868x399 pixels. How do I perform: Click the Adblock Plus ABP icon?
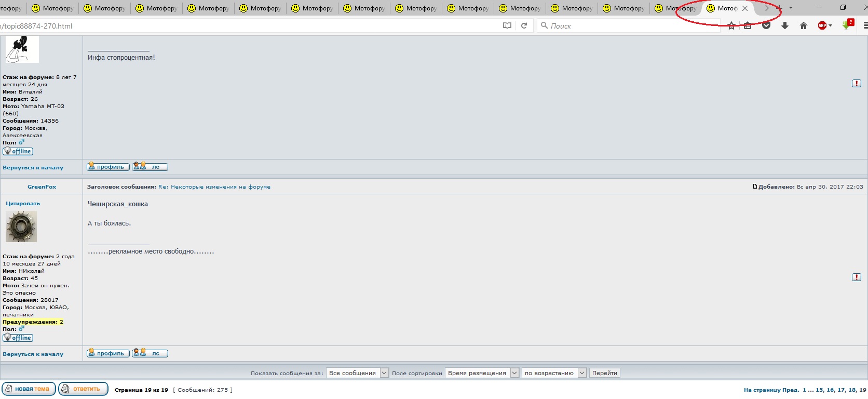(x=822, y=25)
